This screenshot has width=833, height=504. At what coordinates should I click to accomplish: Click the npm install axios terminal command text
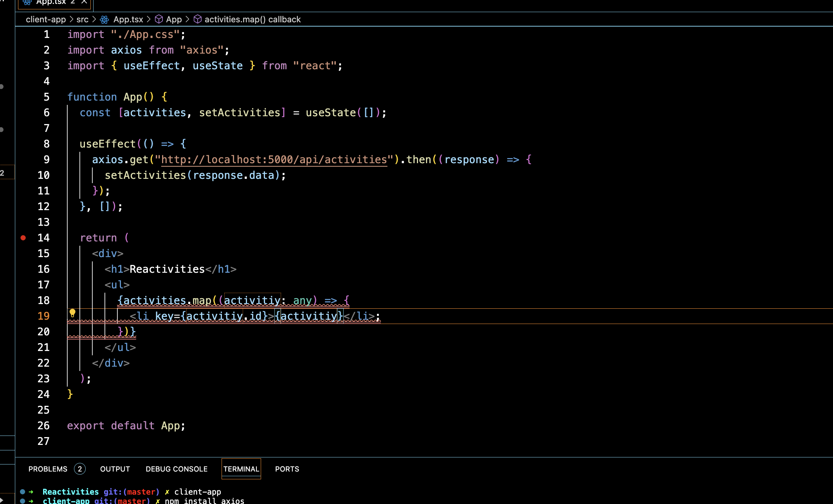tap(204, 501)
